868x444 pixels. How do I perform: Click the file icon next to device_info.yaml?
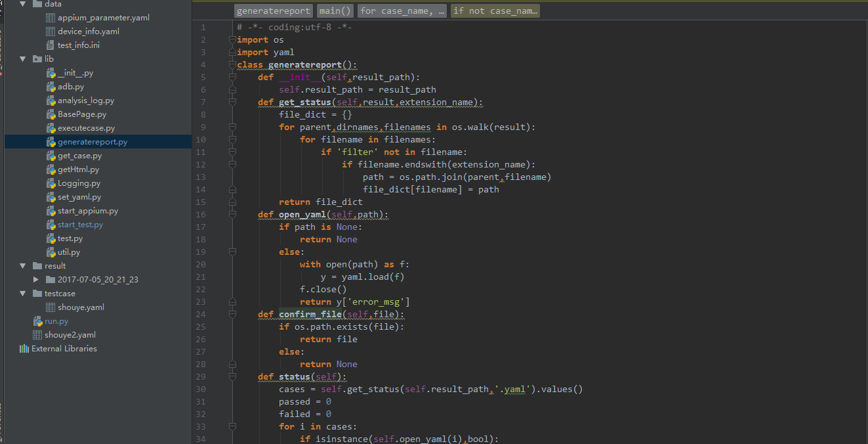click(x=51, y=32)
